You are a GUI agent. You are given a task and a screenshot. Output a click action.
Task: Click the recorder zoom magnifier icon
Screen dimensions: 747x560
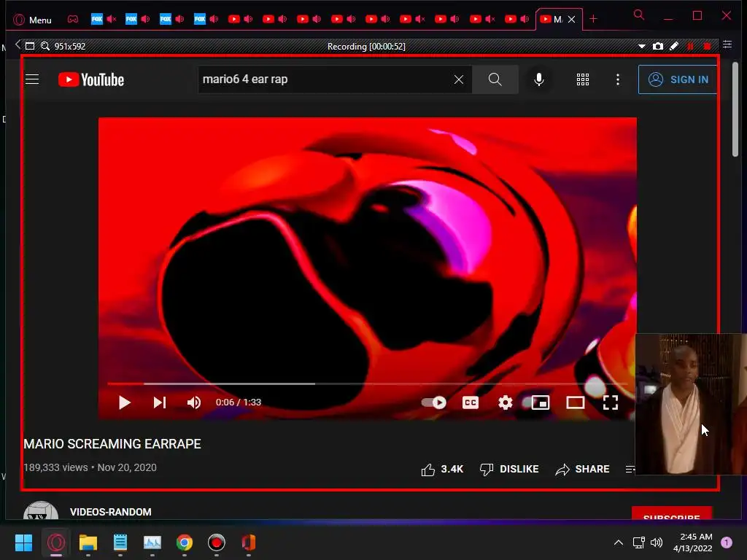[x=45, y=46]
